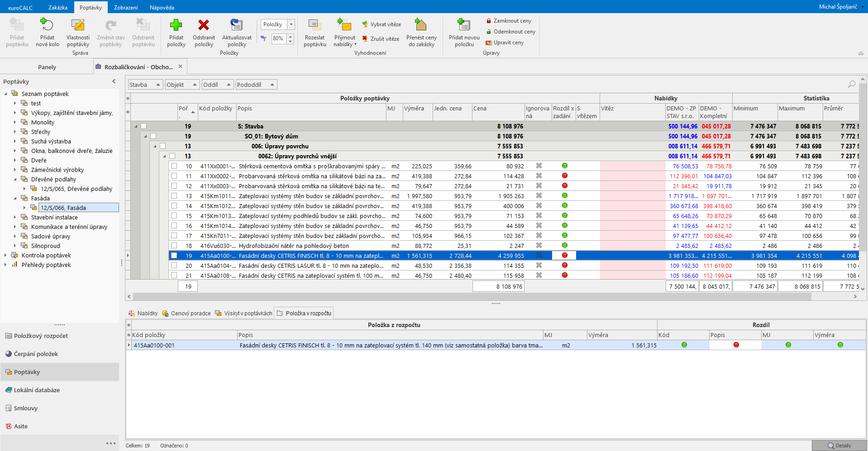Click Přenést ceny do zakázky icon
Viewport: 868px width, 451px height.
[421, 25]
